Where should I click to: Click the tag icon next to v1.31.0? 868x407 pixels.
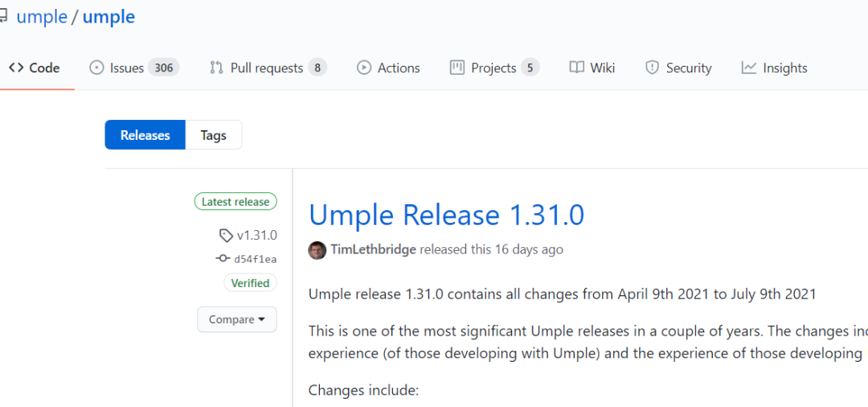click(226, 236)
